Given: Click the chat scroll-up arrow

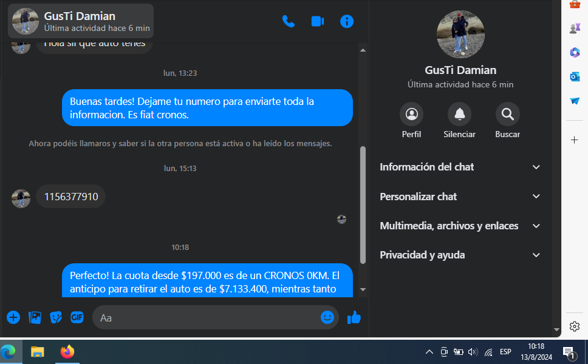Looking at the screenshot, I should coord(363,50).
